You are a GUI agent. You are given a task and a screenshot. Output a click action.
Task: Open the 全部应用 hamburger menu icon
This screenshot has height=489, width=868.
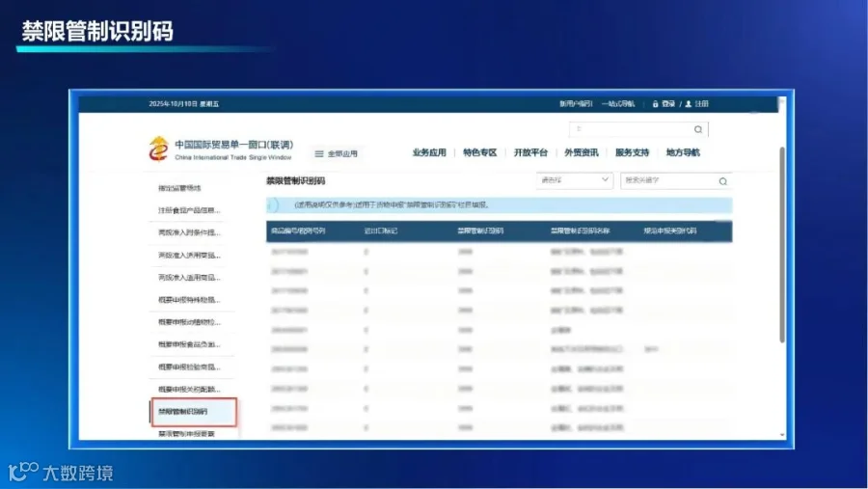[x=319, y=153]
